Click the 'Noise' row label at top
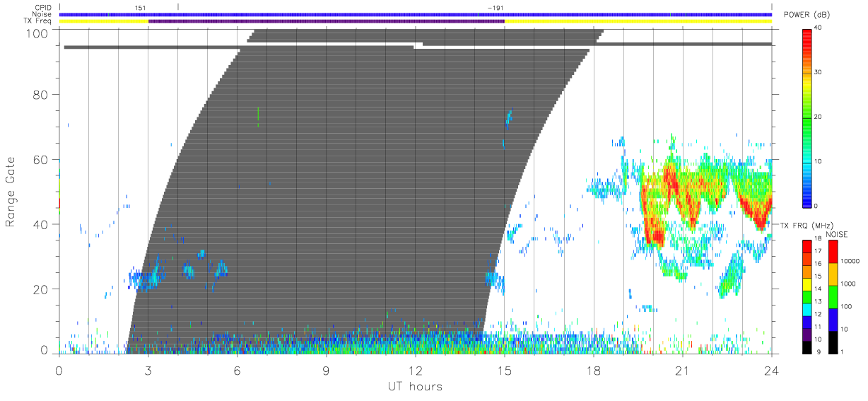 tap(43, 14)
